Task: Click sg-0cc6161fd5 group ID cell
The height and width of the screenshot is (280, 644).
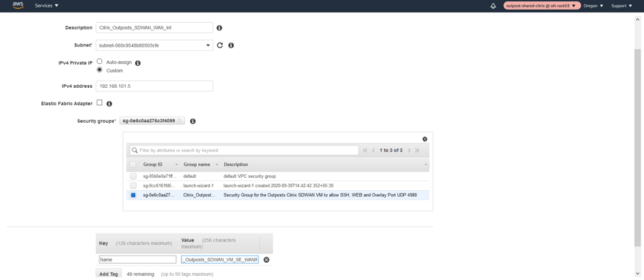Action: point(159,185)
